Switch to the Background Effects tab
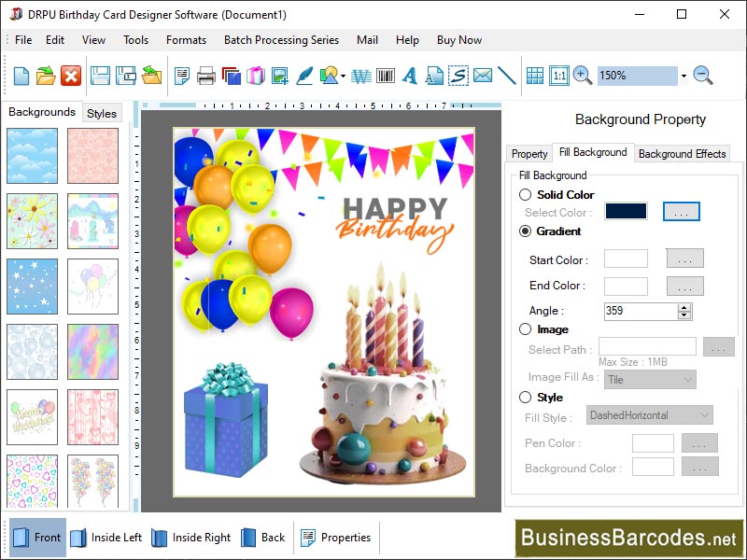 click(x=680, y=153)
